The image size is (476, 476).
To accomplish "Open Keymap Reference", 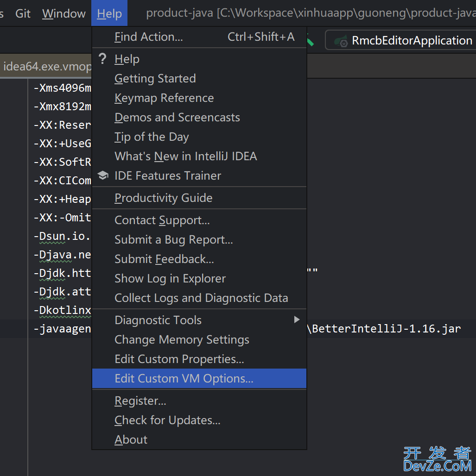I will (164, 98).
